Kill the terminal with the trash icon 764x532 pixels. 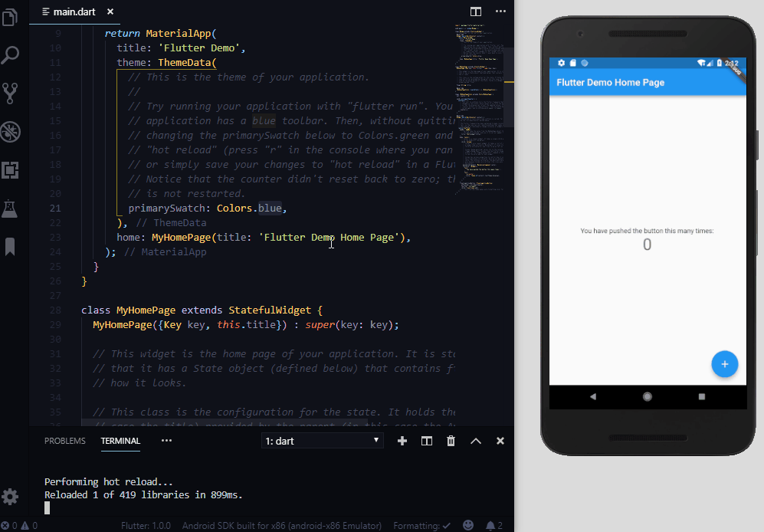[451, 441]
